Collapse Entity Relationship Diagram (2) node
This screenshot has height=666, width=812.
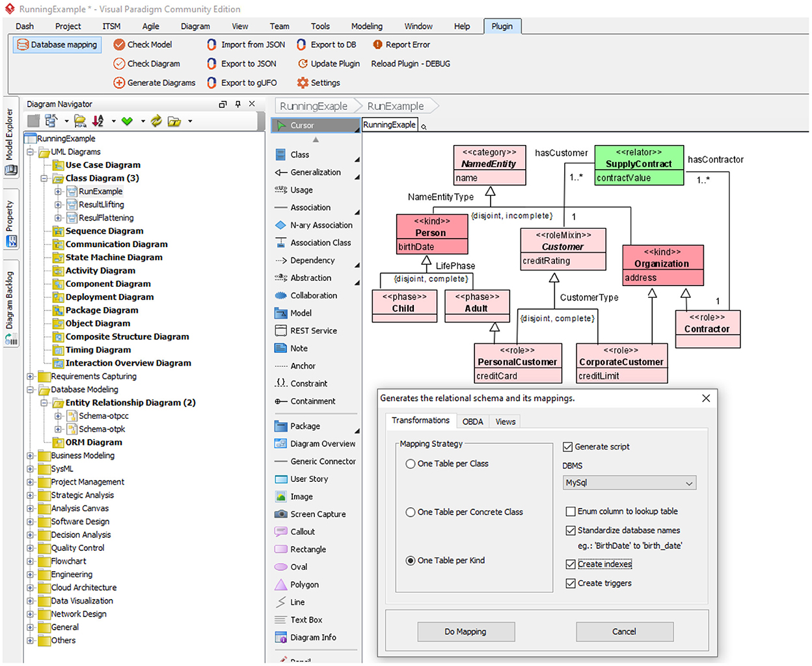[44, 403]
